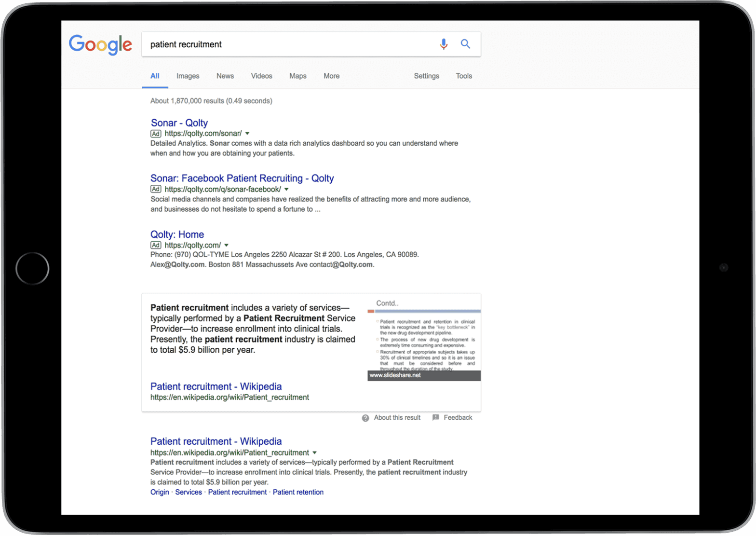The image size is (756, 536).
Task: Click the About this result question icon
Action: click(x=365, y=418)
